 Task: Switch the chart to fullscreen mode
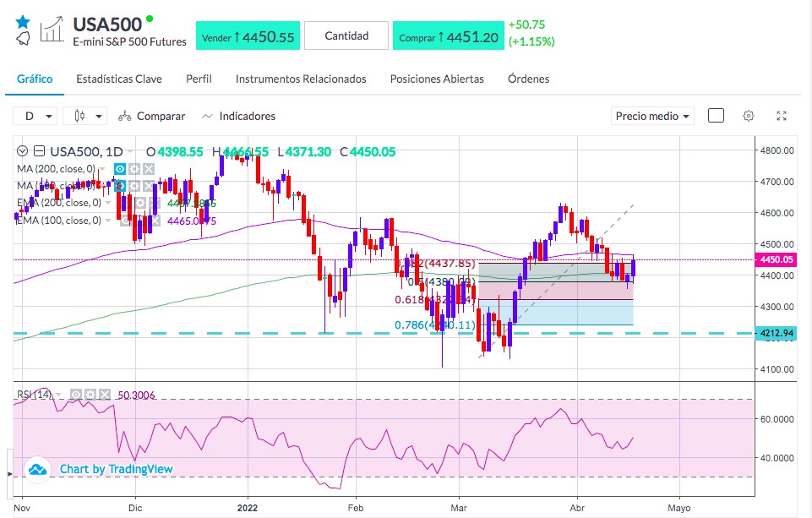click(782, 116)
